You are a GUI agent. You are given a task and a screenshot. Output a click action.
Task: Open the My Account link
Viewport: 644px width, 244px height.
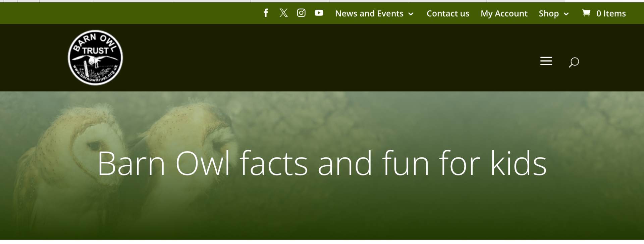[504, 13]
